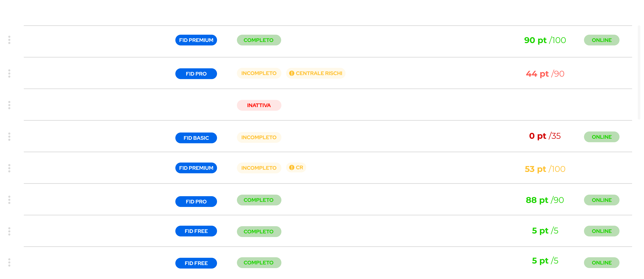This screenshot has height=279, width=644.
Task: Click the INCOMPLETO badge next to CENTRALE RISCHI
Action: (x=259, y=73)
